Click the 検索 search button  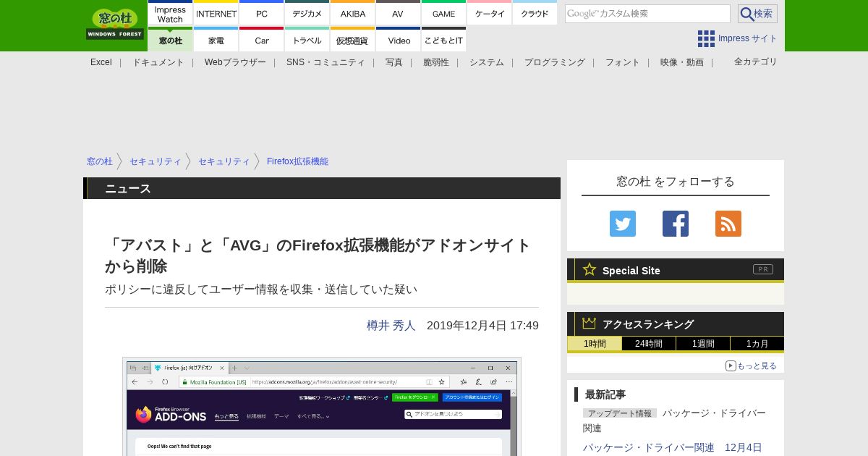(x=757, y=14)
